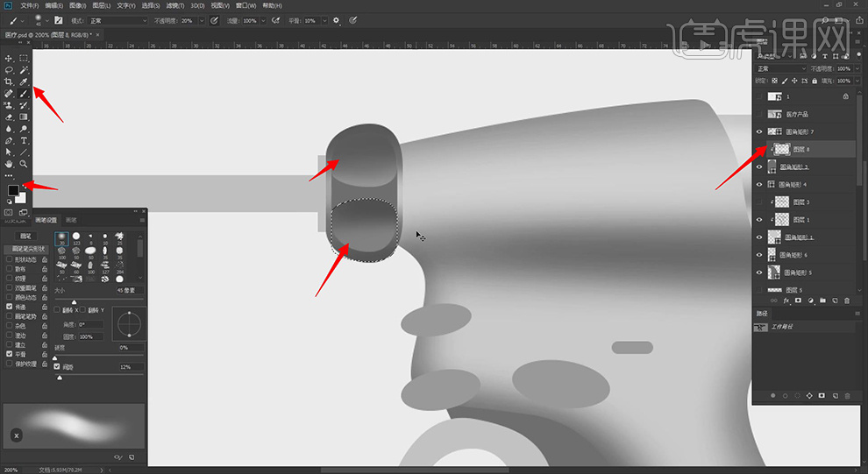Open the 流量 100% dropdown arrow
The width and height of the screenshot is (868, 474).
pyautogui.click(x=263, y=20)
